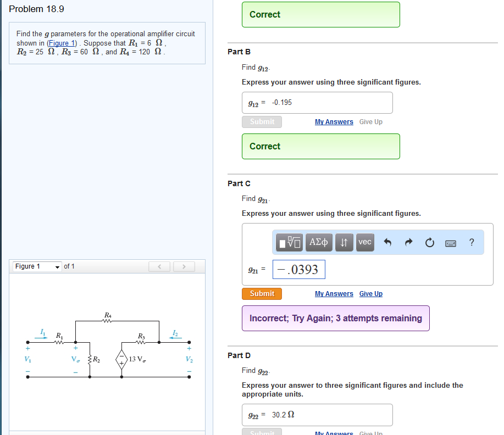Viewport: 504px width, 435px height.
Task: Select the Greek symbols (ΑΣφ) icon
Action: [x=319, y=242]
